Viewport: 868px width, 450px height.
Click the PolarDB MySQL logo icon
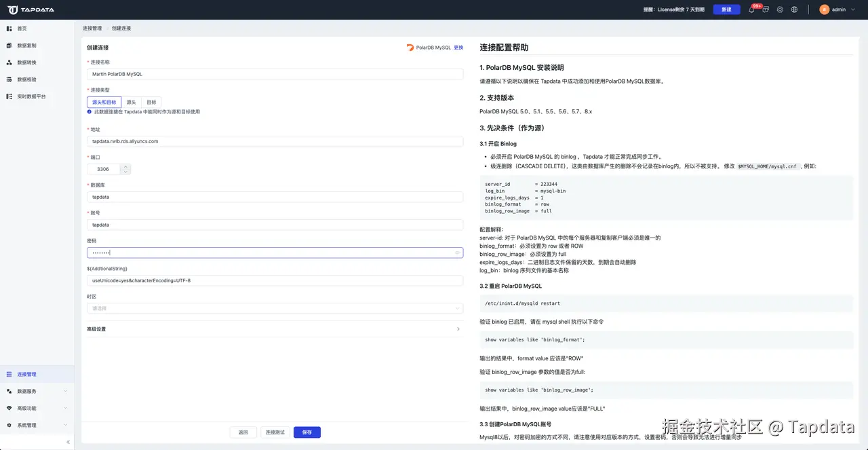[x=410, y=48]
